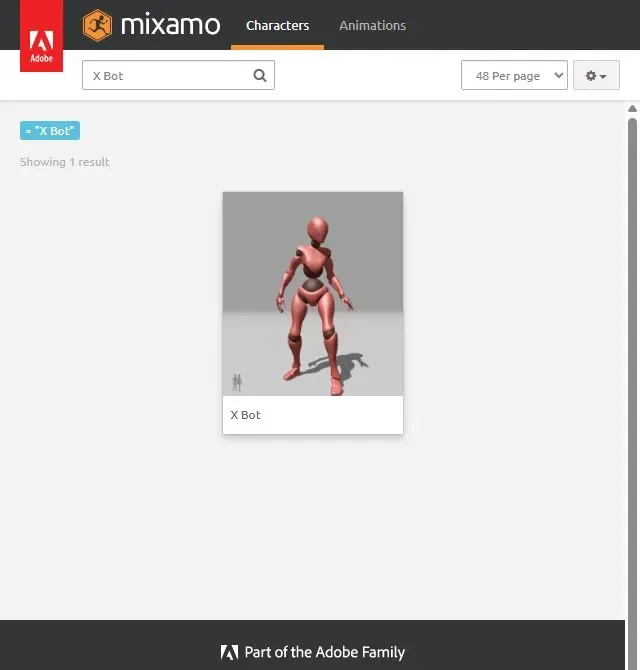
Task: Switch to the Animations tab
Action: [x=373, y=26]
